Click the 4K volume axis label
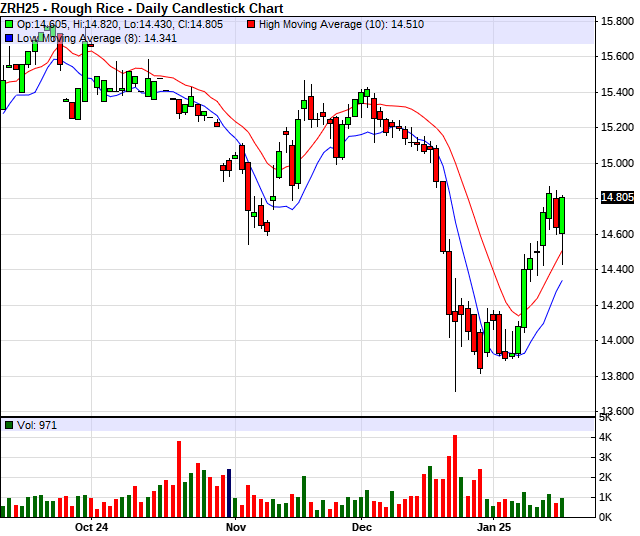Image resolution: width=640 pixels, height=536 pixels. (607, 438)
